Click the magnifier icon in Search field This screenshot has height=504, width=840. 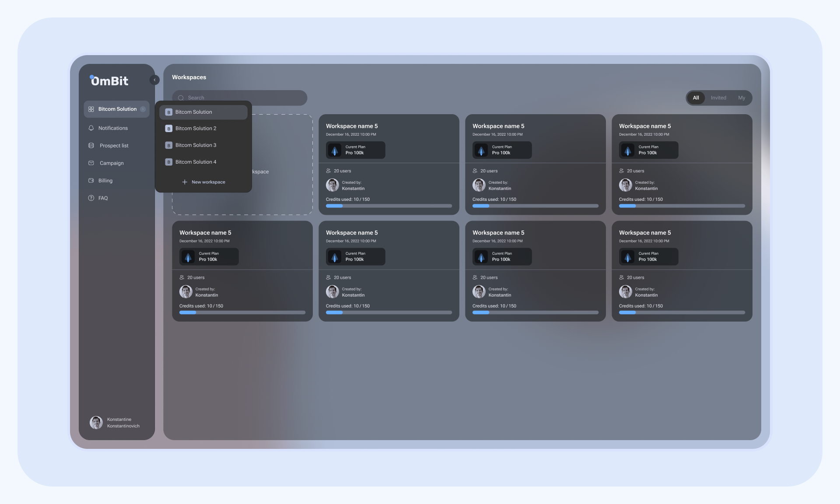181,98
